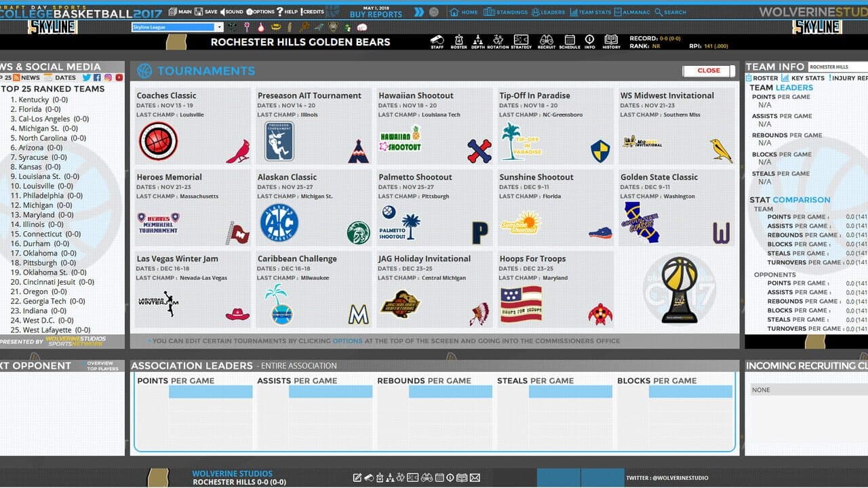The height and width of the screenshot is (488, 868).
Task: Click the Milwaukee M champion logo
Action: [358, 314]
